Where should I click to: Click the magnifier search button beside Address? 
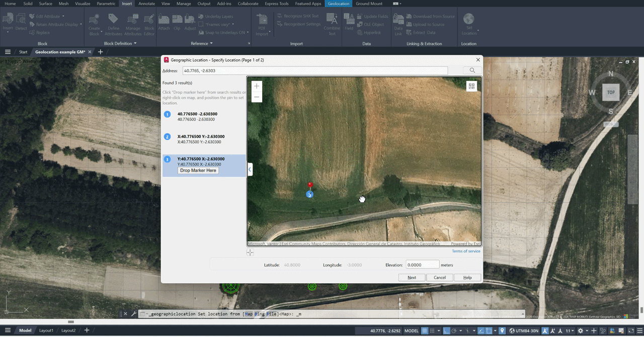point(472,70)
